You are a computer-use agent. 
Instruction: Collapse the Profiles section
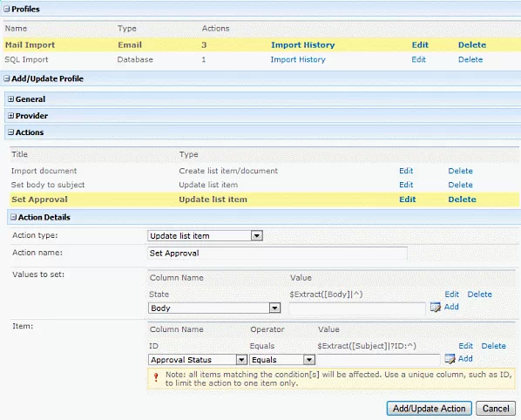coord(6,9)
